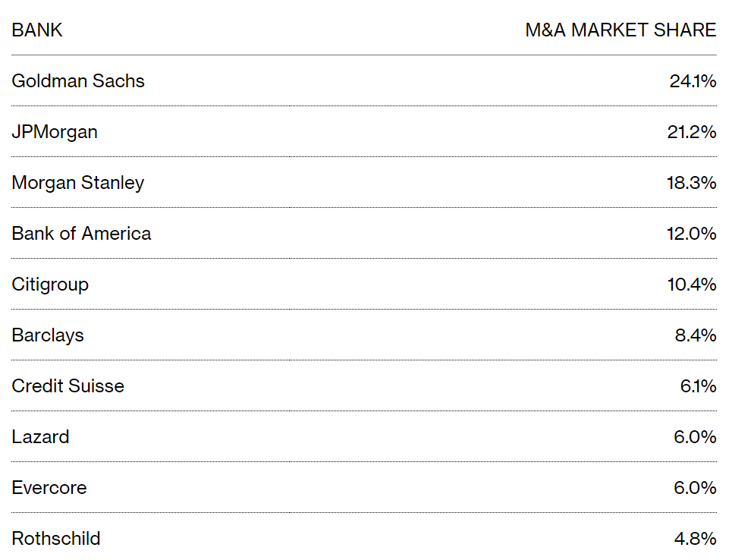Select the Rothschild bank name

(x=56, y=539)
